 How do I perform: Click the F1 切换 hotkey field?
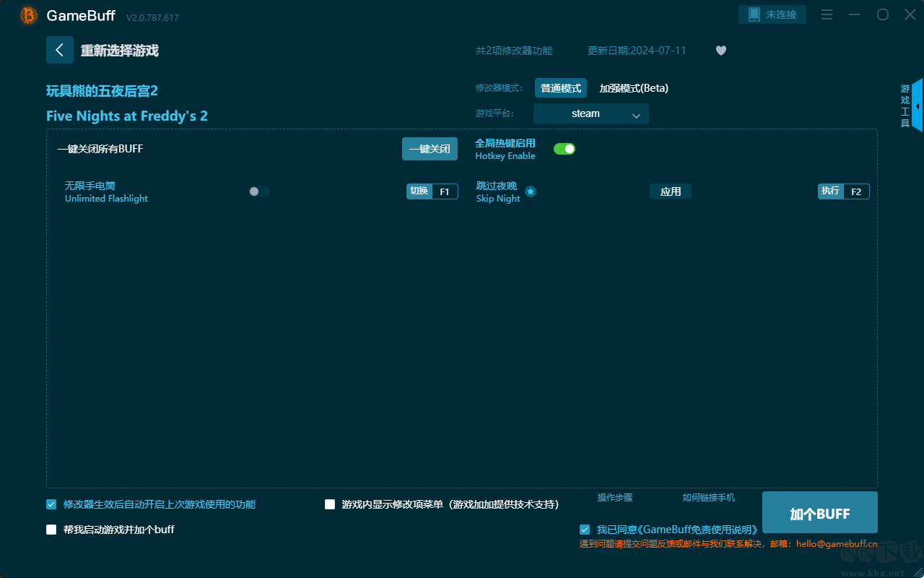pyautogui.click(x=432, y=191)
